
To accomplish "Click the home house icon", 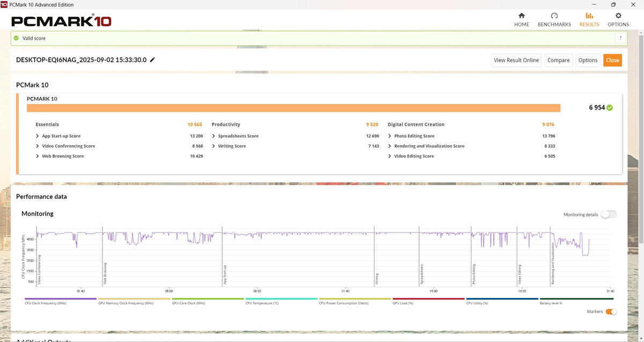I will [522, 16].
